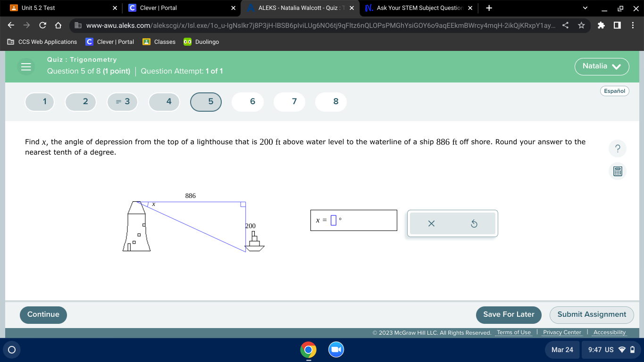
Task: Open the browser extensions puzzle icon
Action: pos(600,25)
